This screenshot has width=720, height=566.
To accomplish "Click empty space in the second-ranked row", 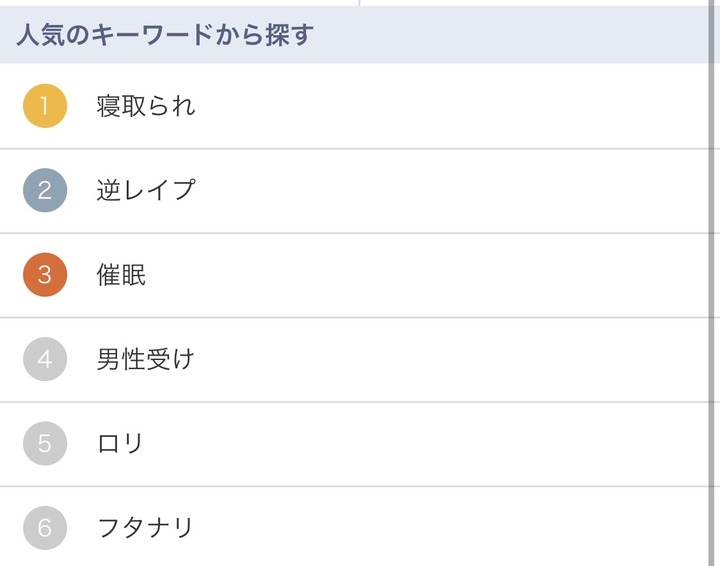I will (x=450, y=190).
